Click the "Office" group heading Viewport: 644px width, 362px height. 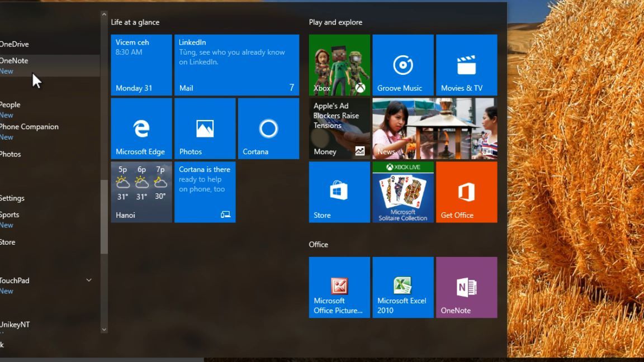(318, 244)
